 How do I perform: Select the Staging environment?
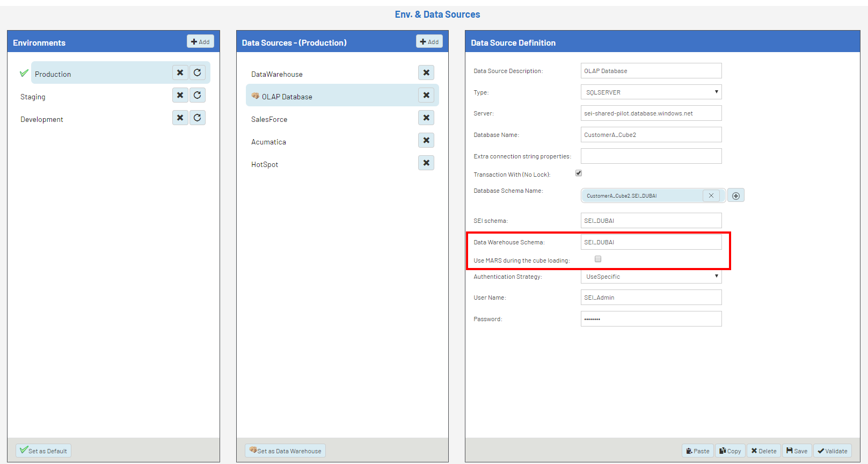click(33, 97)
